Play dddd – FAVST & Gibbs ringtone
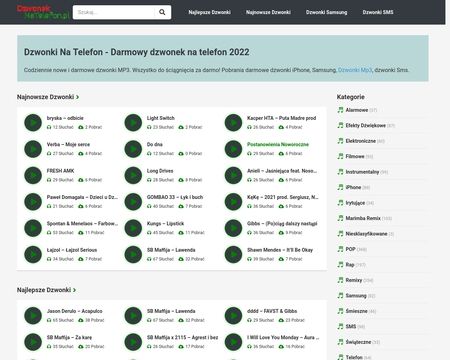This screenshot has height=360, width=450. tap(233, 316)
